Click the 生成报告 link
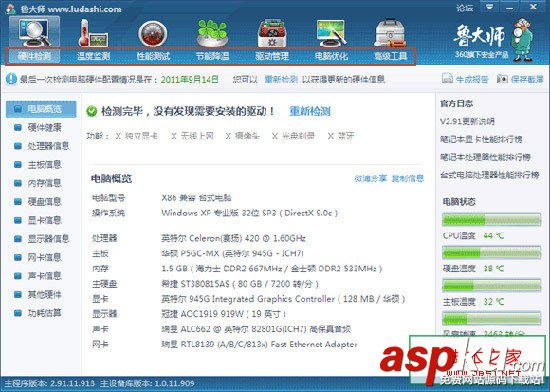The image size is (550, 392). pos(472,79)
